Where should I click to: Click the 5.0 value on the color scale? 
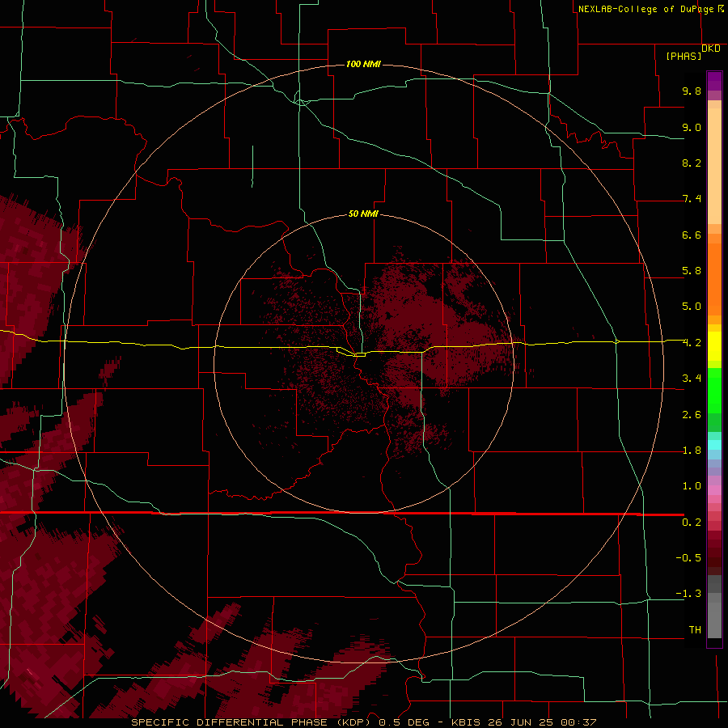pyautogui.click(x=692, y=307)
